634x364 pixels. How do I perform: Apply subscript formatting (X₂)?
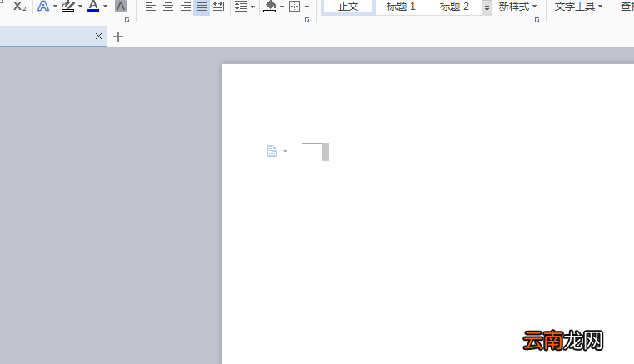(x=19, y=6)
